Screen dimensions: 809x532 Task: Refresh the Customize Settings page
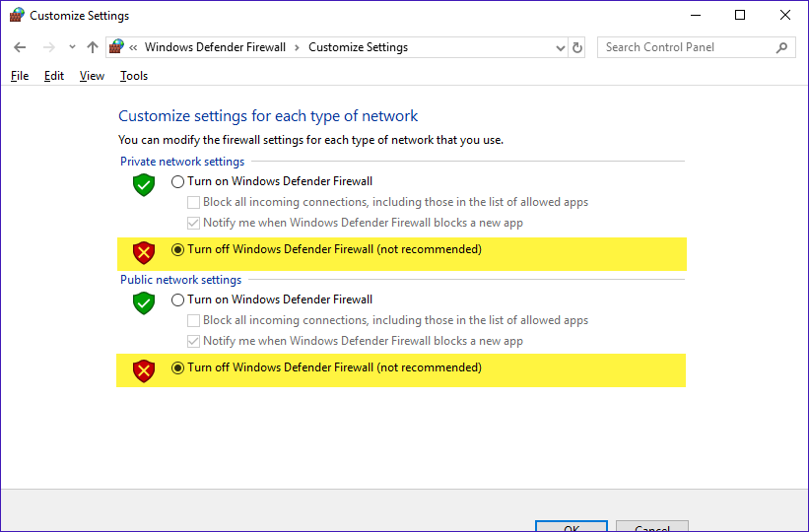577,48
